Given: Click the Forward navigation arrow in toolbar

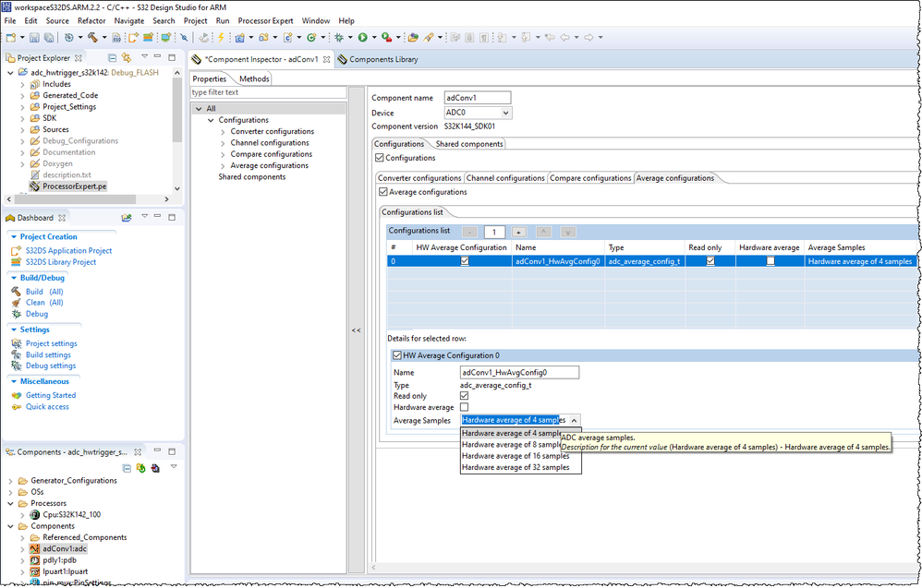Looking at the screenshot, I should click(588, 38).
